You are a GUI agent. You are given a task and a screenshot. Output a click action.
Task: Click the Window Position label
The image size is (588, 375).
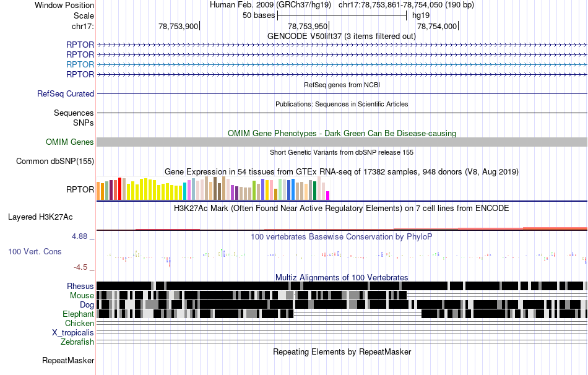[64, 5]
